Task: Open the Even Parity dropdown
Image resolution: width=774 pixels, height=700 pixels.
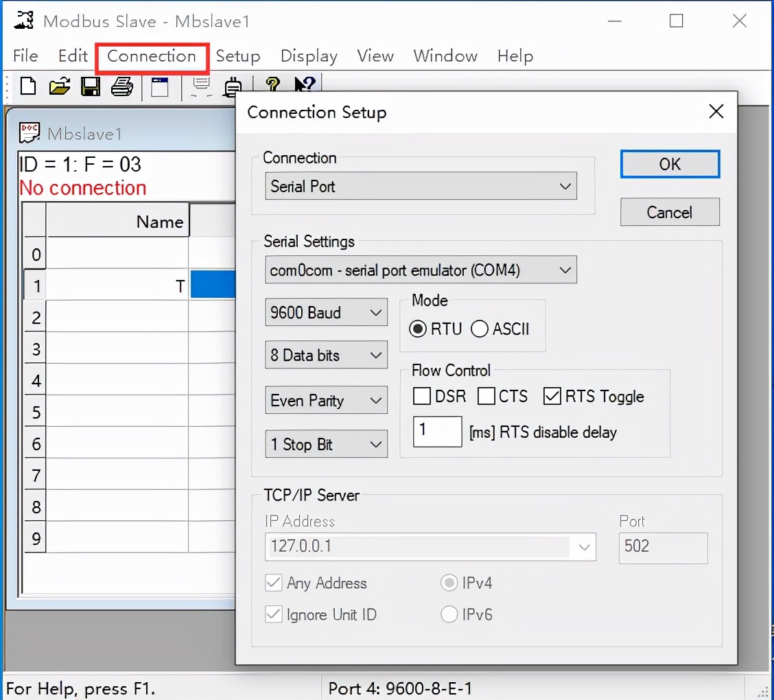Action: tap(325, 401)
